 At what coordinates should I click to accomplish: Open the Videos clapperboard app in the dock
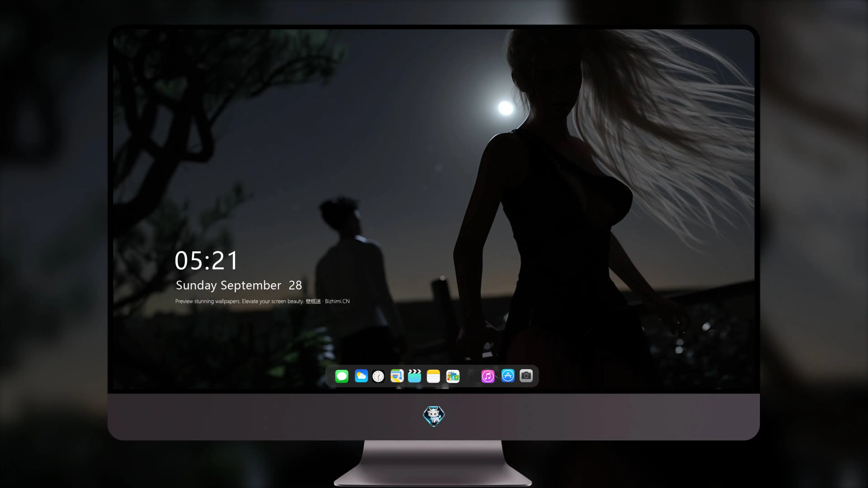(415, 376)
